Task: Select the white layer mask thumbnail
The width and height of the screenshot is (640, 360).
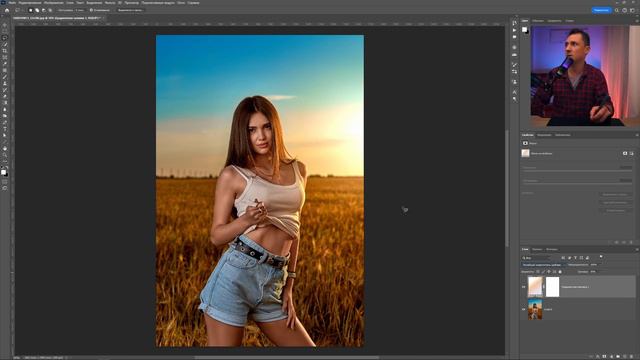Action: coord(552,287)
